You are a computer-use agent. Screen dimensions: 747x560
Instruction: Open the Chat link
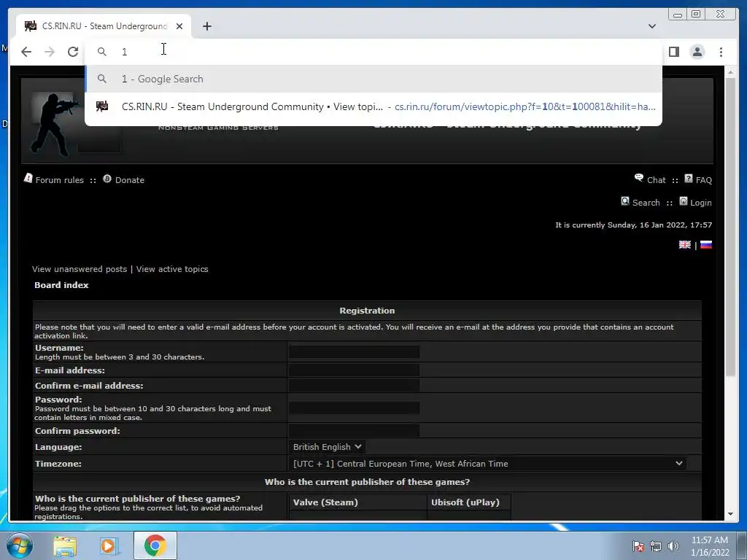click(656, 180)
